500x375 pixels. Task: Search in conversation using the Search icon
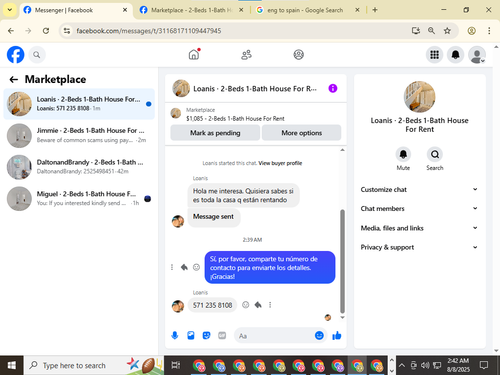pyautogui.click(x=435, y=154)
